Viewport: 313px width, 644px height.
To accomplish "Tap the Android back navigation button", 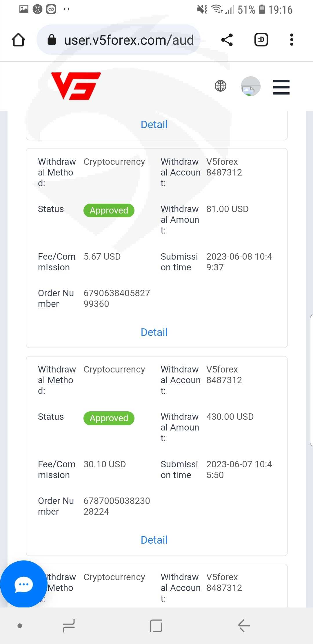I will click(x=244, y=625).
